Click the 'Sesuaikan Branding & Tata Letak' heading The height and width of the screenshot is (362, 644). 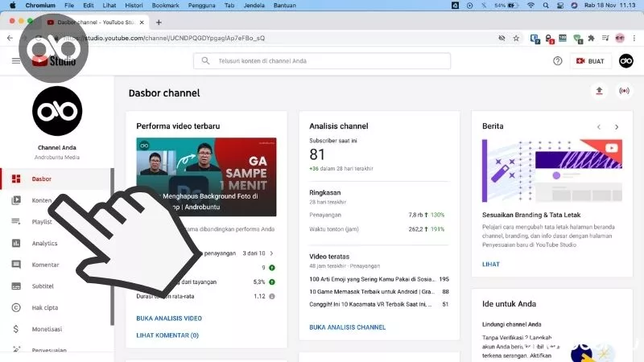point(531,215)
